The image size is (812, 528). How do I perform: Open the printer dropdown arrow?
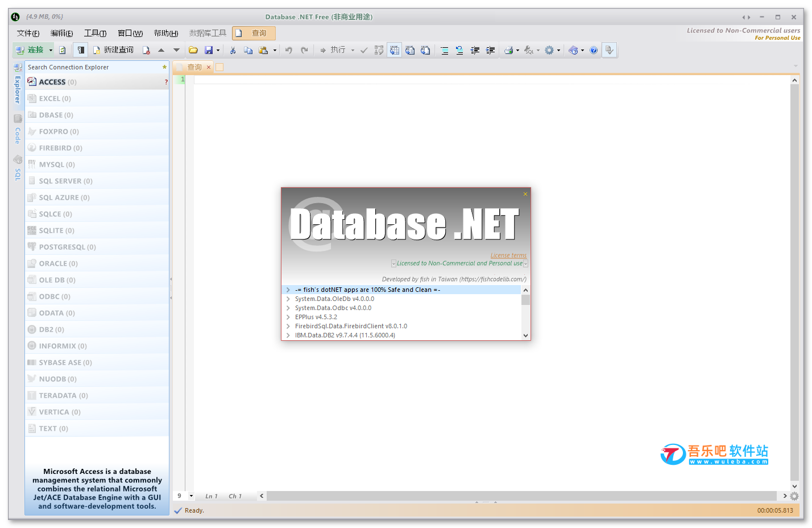pyautogui.click(x=517, y=50)
